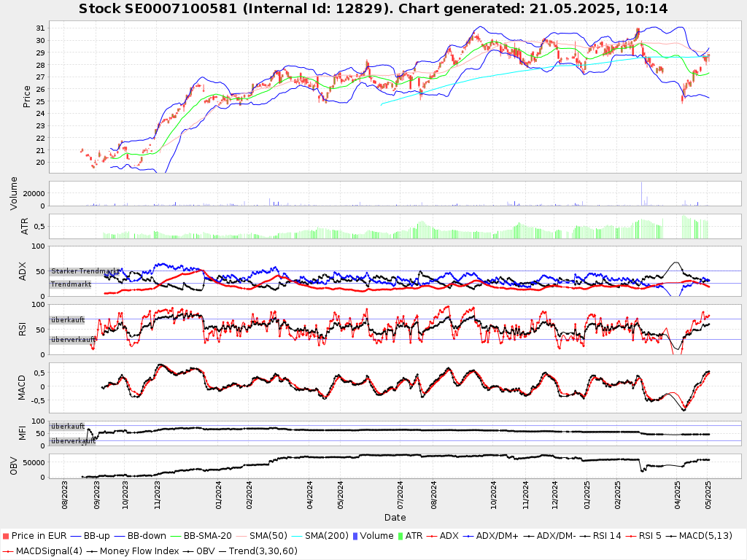Image resolution: width=747 pixels, height=560 pixels.
Task: Click the Date axis title
Action: [395, 517]
